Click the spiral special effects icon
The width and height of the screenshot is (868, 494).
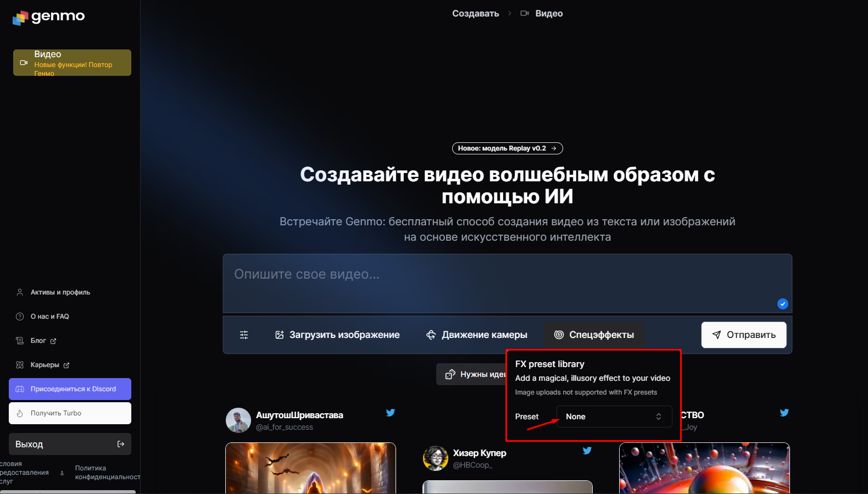coord(559,335)
